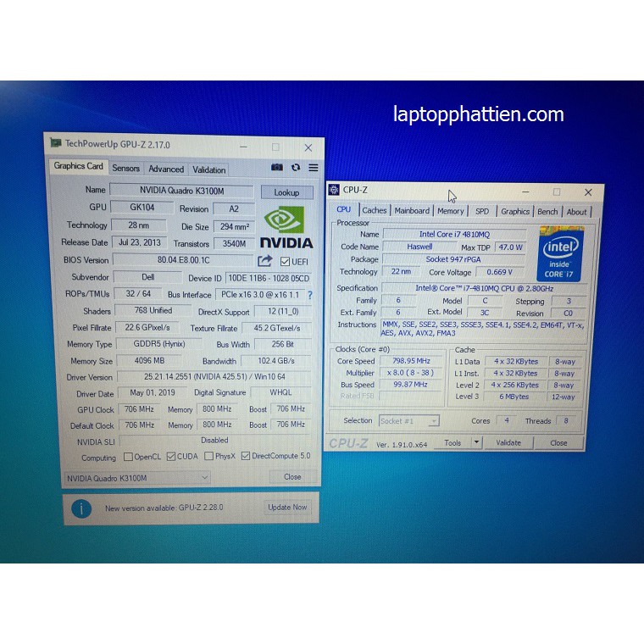This screenshot has width=644, height=644.
Task: Open the SPD tab in CPU-Z
Action: 482,212
